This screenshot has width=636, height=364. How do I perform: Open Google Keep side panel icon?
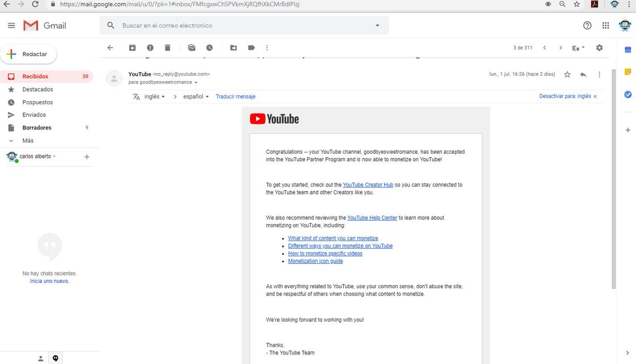628,72
